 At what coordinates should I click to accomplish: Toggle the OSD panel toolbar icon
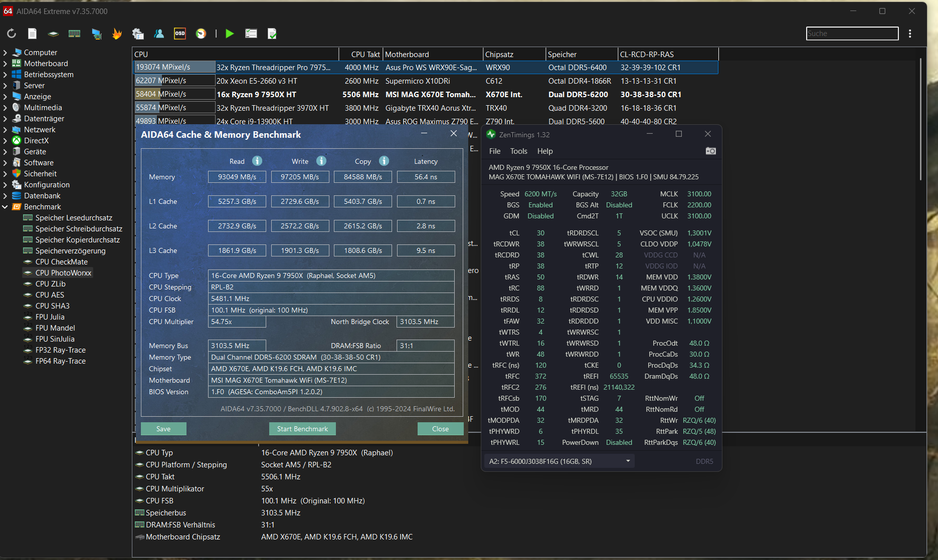point(179,34)
